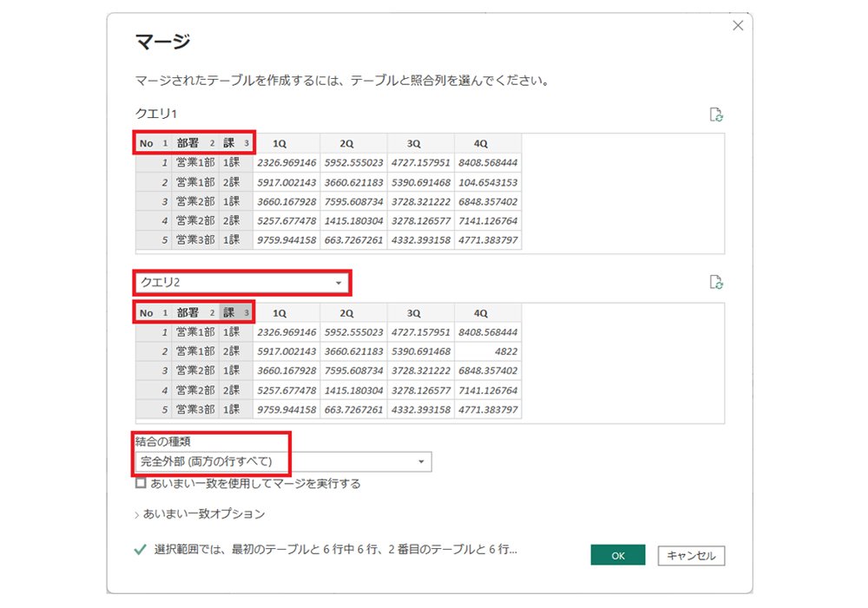Select the 課 column header in クエリ2 table

[236, 312]
